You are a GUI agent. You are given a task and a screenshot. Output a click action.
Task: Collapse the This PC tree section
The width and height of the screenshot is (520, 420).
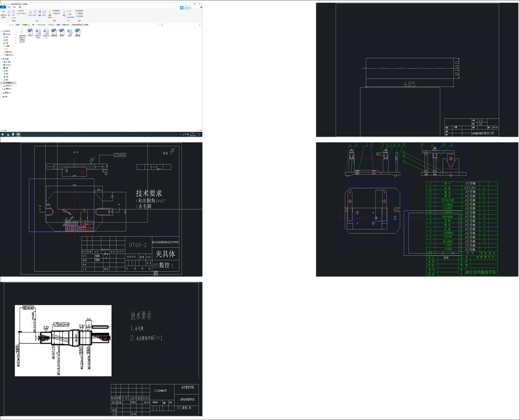(1, 59)
